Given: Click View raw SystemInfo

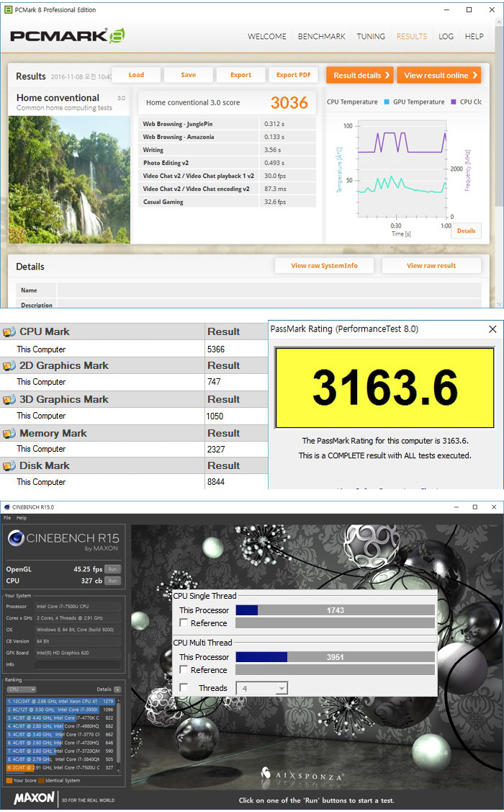Looking at the screenshot, I should pos(324,266).
